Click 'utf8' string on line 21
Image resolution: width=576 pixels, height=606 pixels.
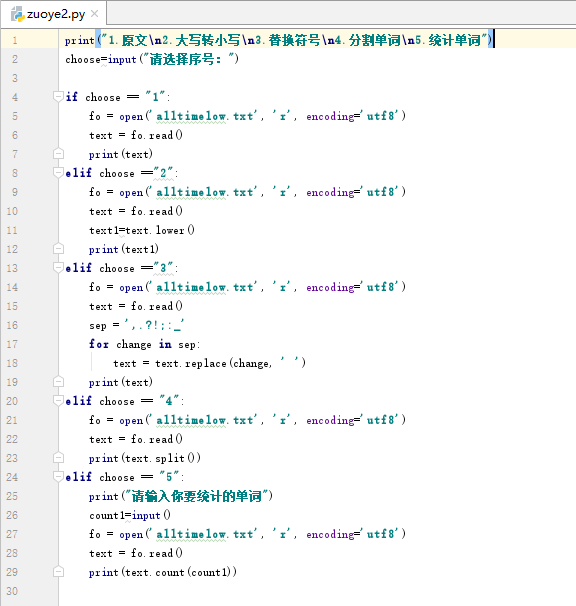[380, 419]
